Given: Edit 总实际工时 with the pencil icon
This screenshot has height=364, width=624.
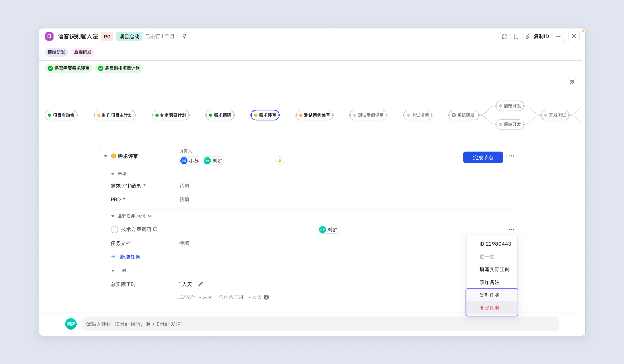Looking at the screenshot, I should click(x=201, y=284).
